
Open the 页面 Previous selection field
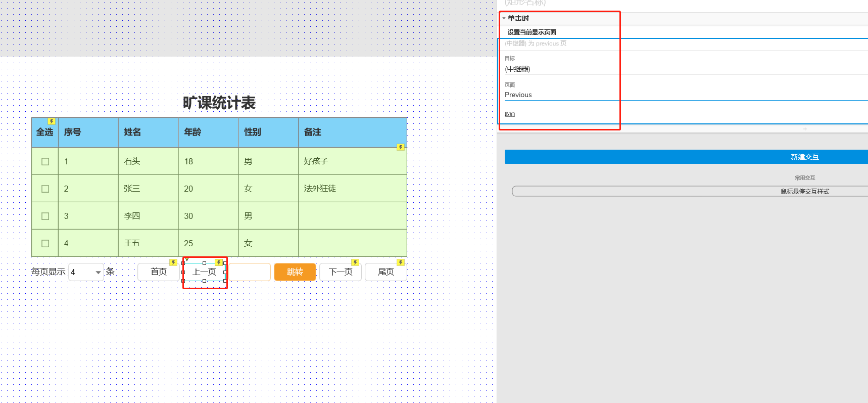tap(686, 95)
